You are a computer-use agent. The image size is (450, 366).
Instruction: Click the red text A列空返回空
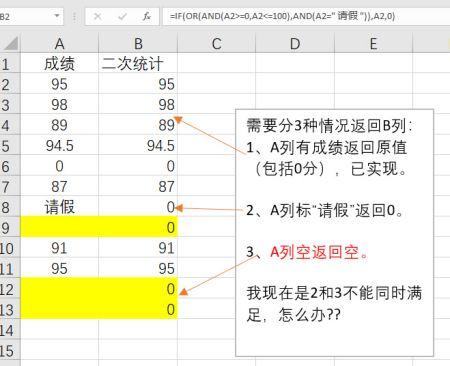[x=319, y=252]
